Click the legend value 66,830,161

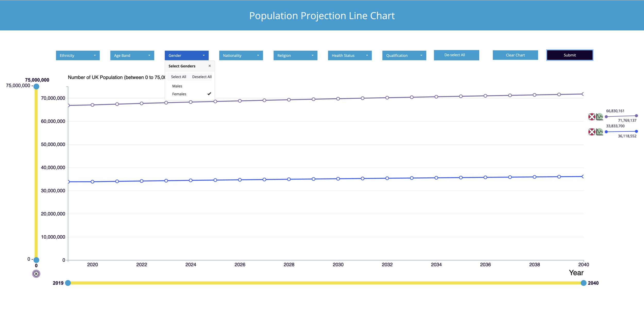(615, 111)
